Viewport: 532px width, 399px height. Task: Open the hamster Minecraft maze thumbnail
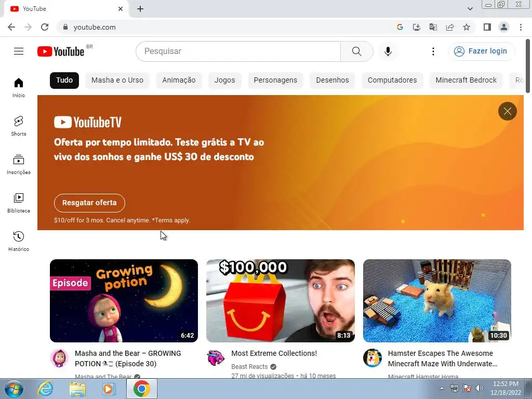[x=437, y=301]
